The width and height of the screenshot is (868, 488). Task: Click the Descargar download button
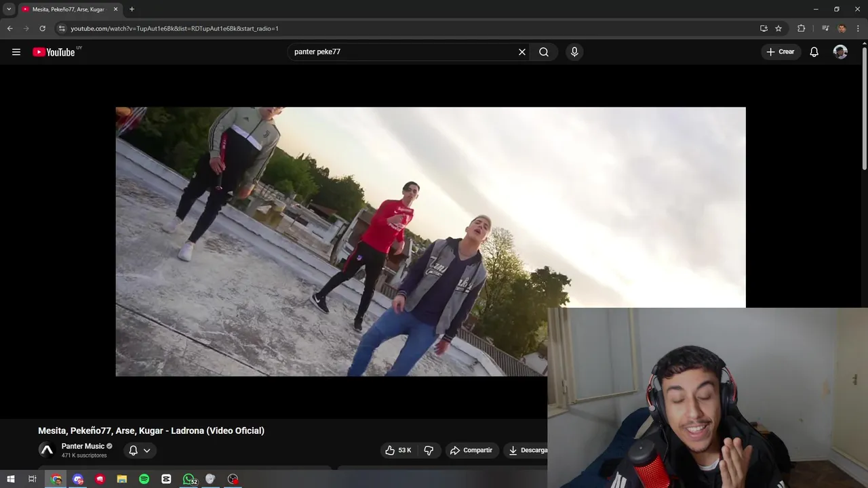[526, 450]
